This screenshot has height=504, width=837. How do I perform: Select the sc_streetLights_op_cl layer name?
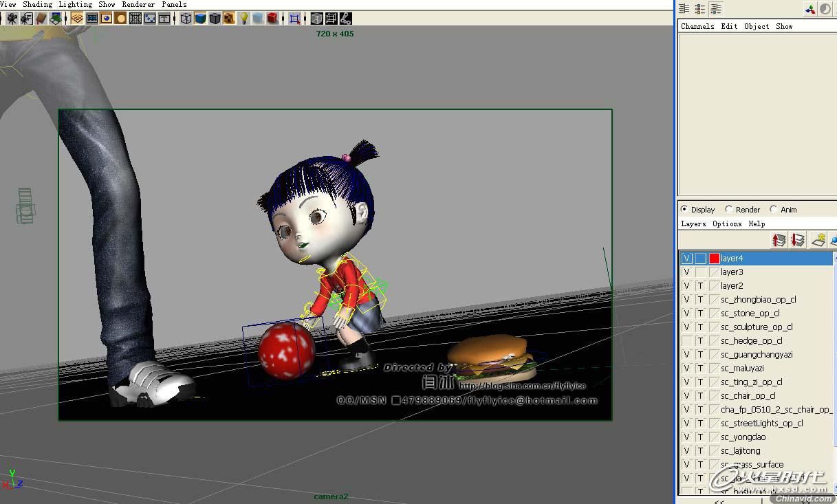pos(762,424)
